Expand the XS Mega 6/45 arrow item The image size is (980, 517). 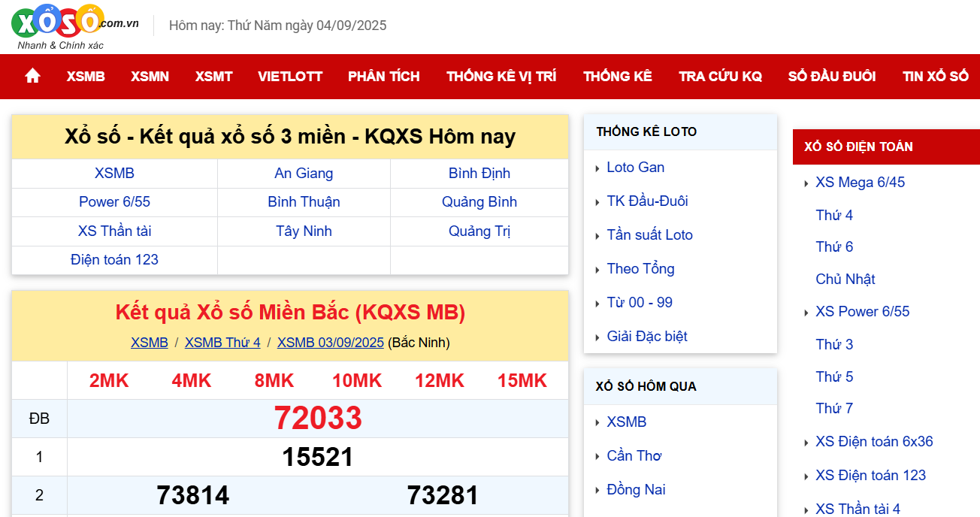[860, 182]
